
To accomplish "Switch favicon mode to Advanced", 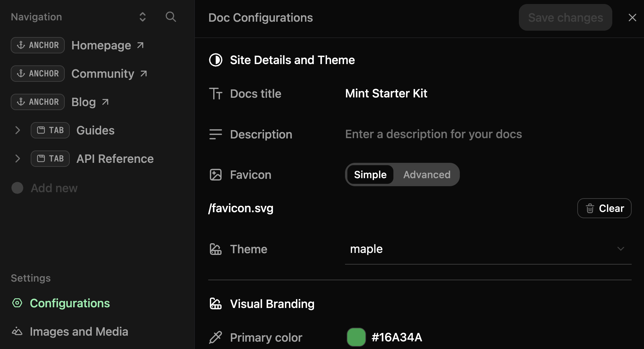I will [x=427, y=174].
